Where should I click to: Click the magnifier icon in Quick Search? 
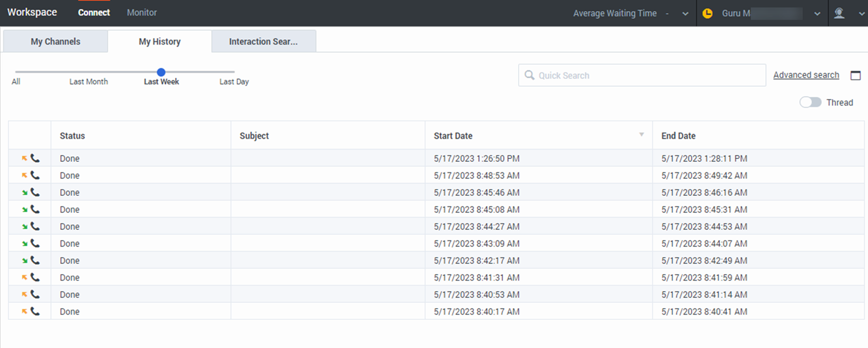click(x=529, y=75)
